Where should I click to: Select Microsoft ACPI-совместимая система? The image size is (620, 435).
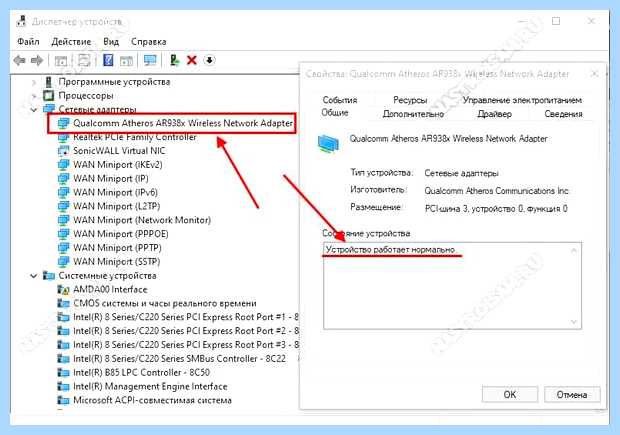152,400
